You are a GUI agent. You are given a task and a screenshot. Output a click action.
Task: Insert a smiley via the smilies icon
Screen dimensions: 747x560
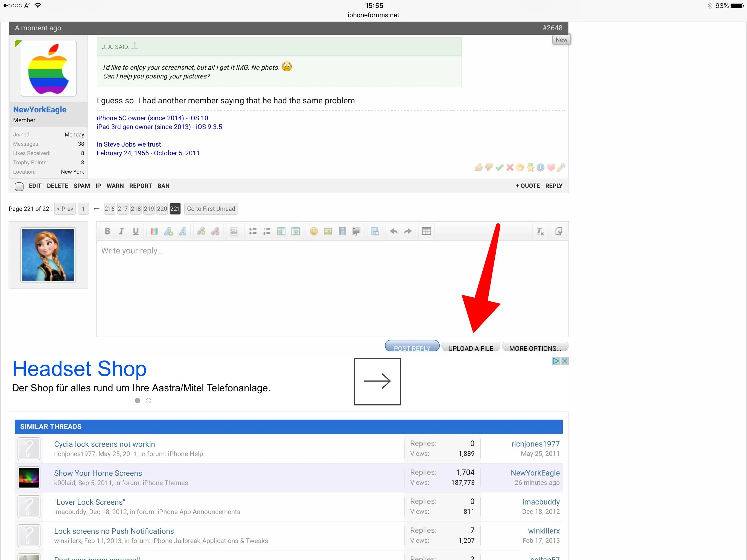[x=314, y=231]
